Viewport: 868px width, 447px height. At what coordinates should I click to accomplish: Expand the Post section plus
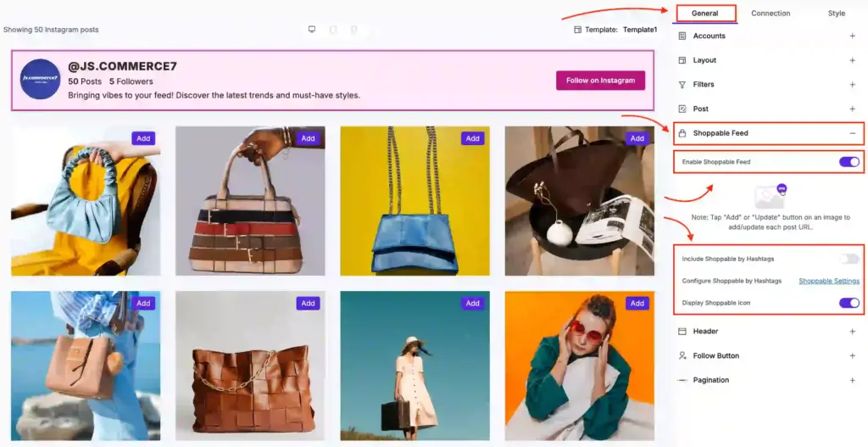coord(853,109)
